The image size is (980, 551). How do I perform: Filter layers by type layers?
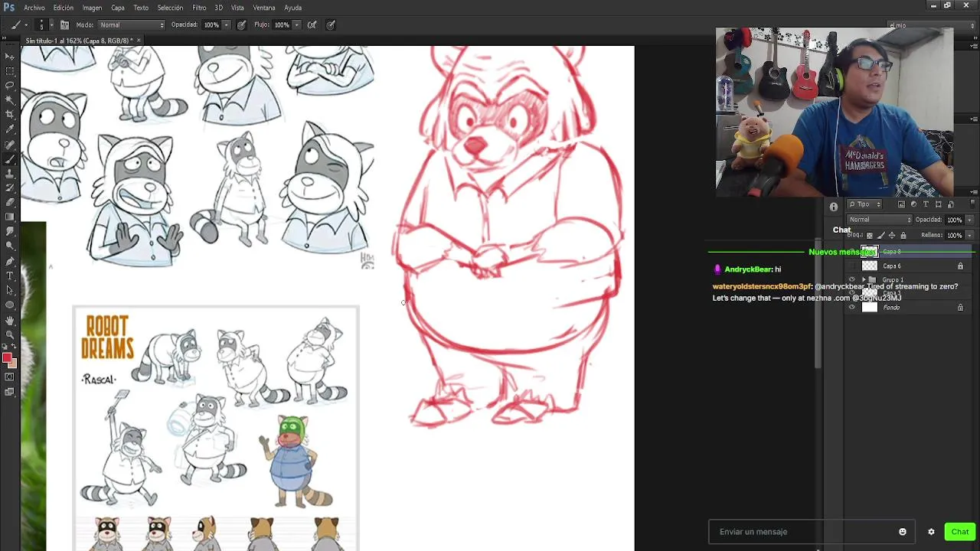click(926, 204)
